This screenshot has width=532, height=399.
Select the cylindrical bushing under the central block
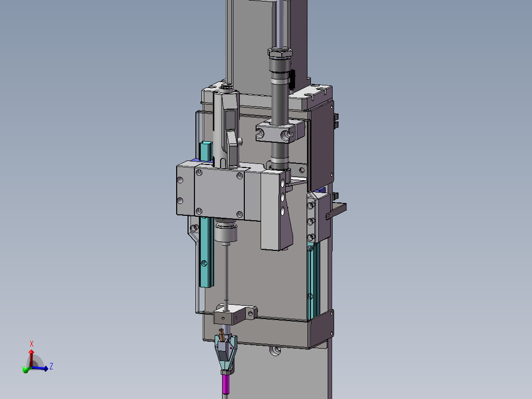coord(226,232)
